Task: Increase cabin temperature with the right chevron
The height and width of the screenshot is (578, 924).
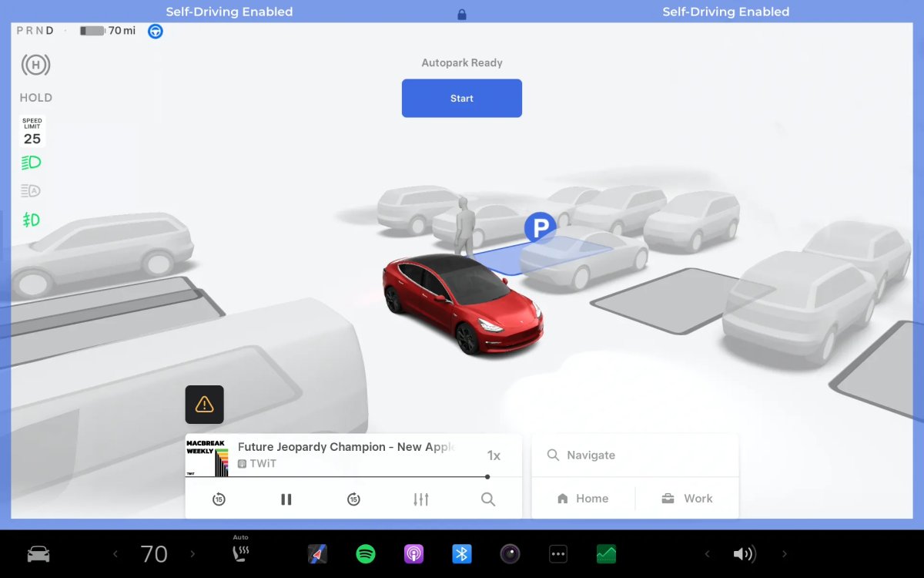Action: [x=192, y=553]
